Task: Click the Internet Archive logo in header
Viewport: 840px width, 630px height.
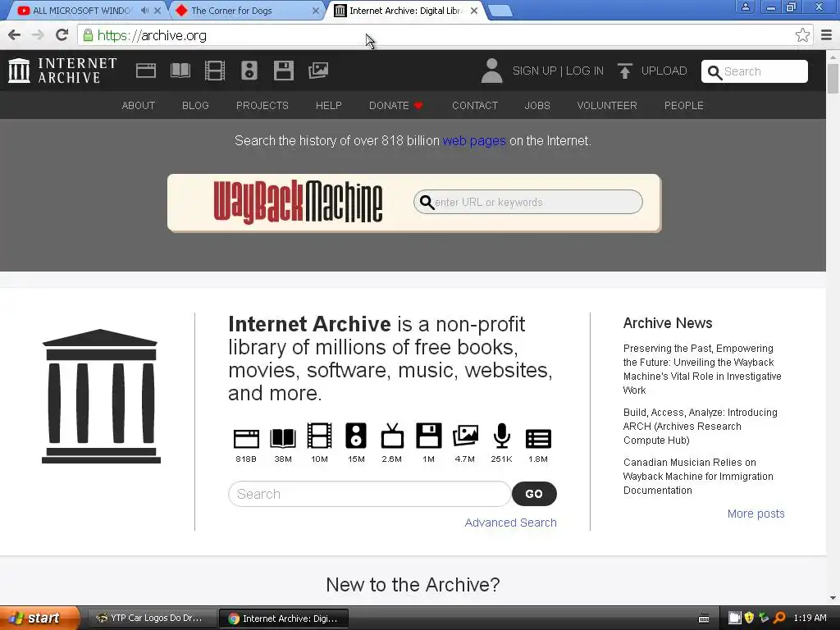Action: [62, 71]
